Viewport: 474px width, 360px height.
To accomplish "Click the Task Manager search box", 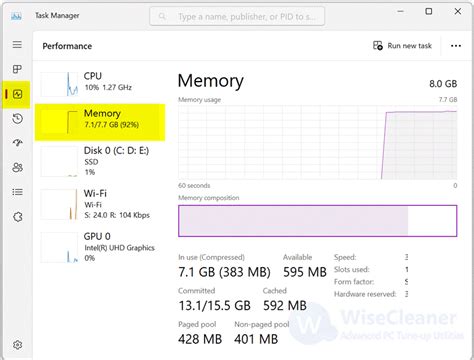I will pyautogui.click(x=237, y=16).
